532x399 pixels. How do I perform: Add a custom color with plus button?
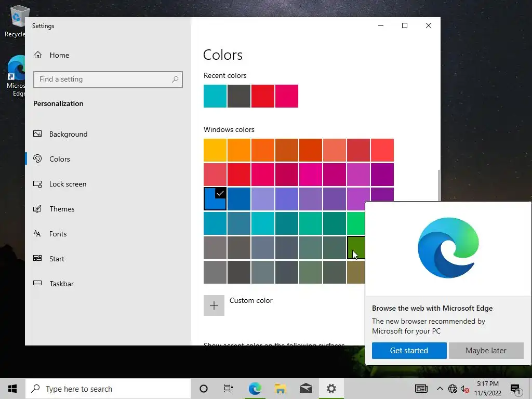tap(214, 305)
